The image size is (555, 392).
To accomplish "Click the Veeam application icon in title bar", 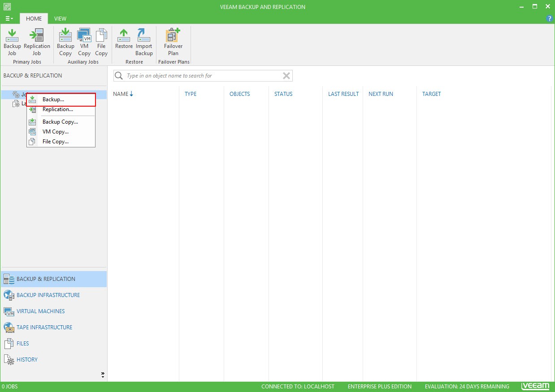I will tap(7, 7).
